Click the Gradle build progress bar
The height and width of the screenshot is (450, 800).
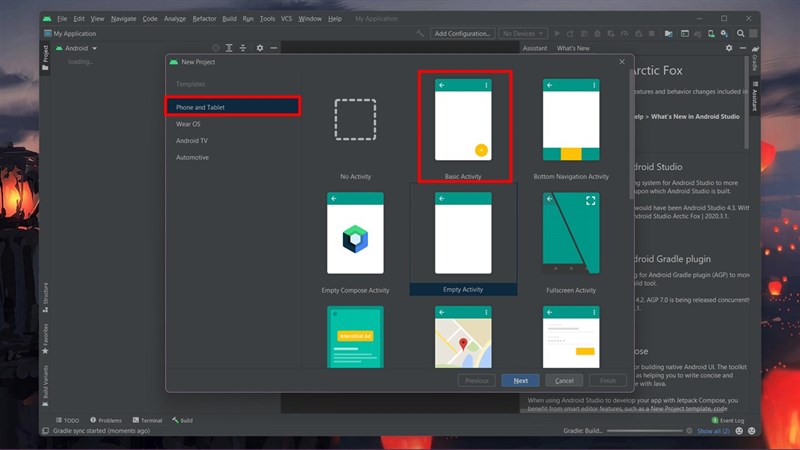[644, 431]
